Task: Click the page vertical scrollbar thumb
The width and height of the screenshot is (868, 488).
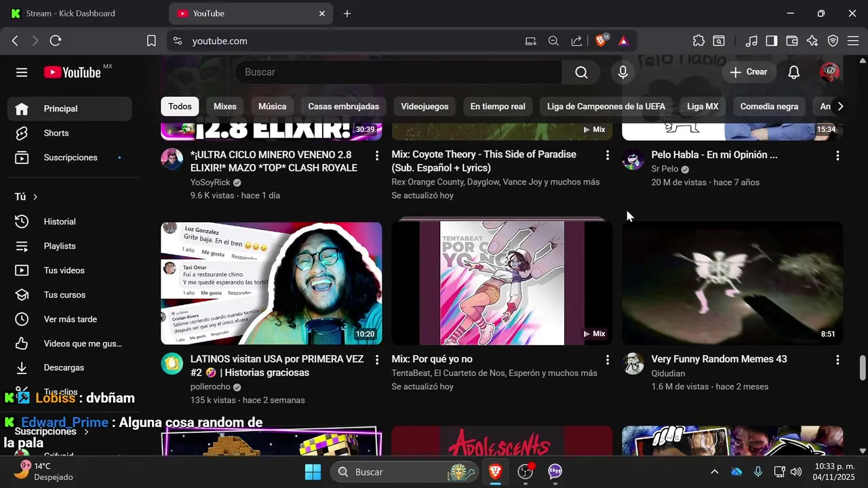Action: pos(863,367)
